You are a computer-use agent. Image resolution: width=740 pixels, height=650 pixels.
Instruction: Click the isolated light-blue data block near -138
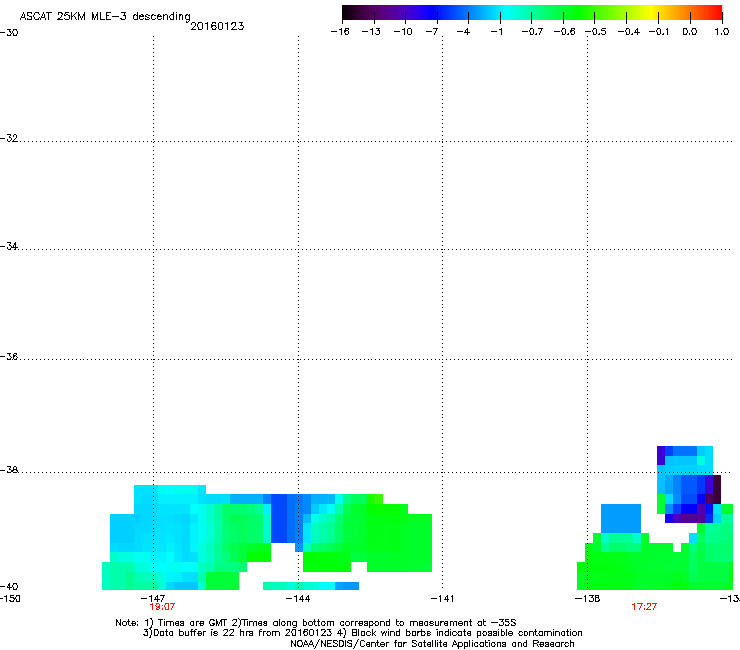[x=621, y=518]
